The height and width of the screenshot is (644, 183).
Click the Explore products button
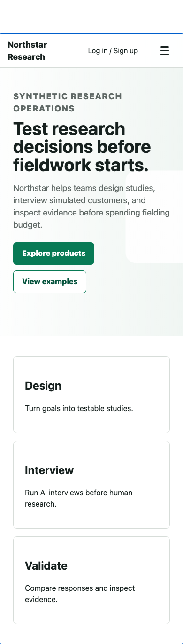[53, 254]
